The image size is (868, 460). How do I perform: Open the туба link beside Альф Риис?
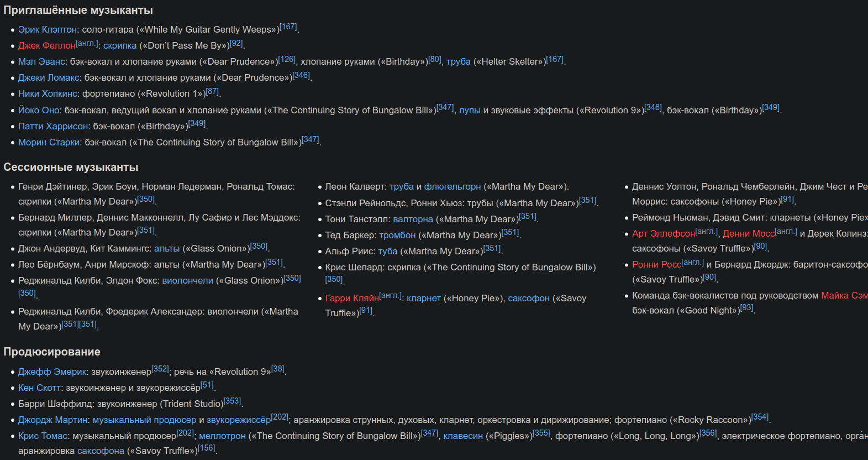[388, 251]
